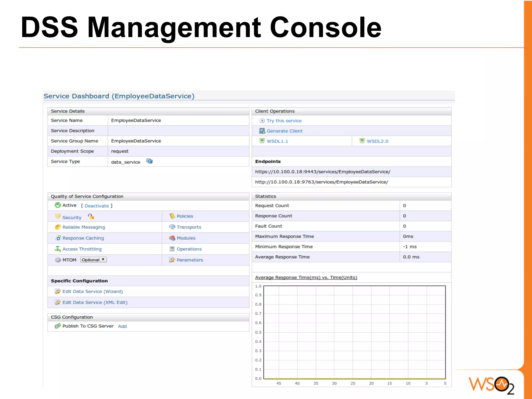Image resolution: width=532 pixels, height=399 pixels.
Task: Open Edit Data Service (Wizard) link
Action: pos(92,292)
